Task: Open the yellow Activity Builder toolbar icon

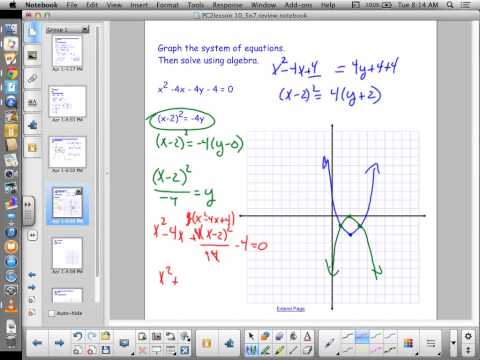Action: pyautogui.click(x=207, y=343)
